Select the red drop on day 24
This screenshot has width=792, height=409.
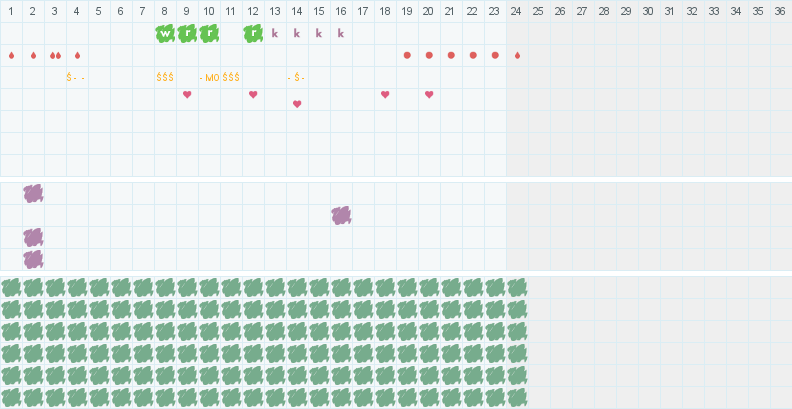point(517,55)
